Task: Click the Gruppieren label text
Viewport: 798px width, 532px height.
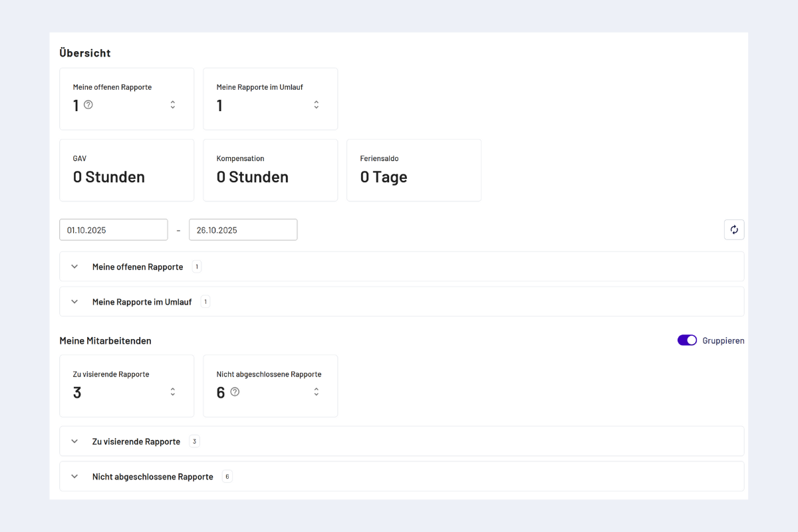Action: (724, 340)
